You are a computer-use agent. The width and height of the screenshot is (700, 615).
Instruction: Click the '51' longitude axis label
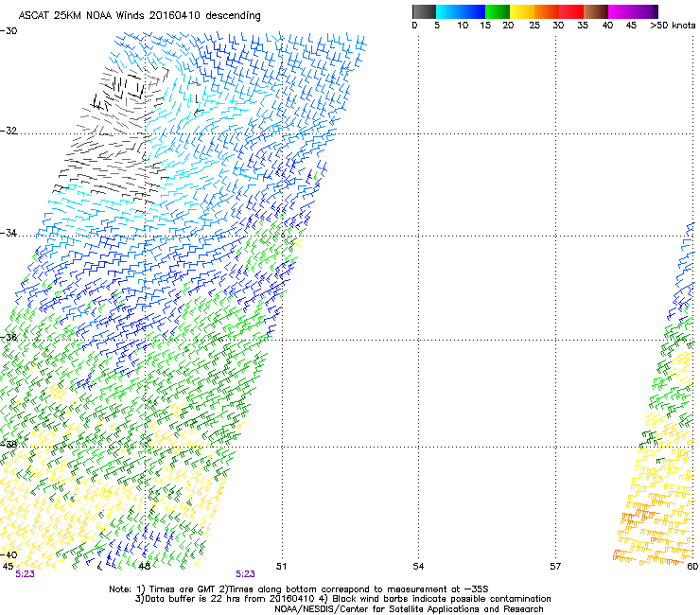point(281,567)
